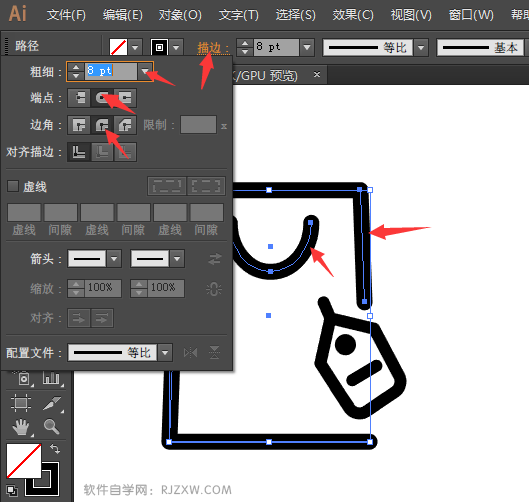Open the control bar stroke weight dropdown
Viewport: 529px width, 502px height.
307,47
